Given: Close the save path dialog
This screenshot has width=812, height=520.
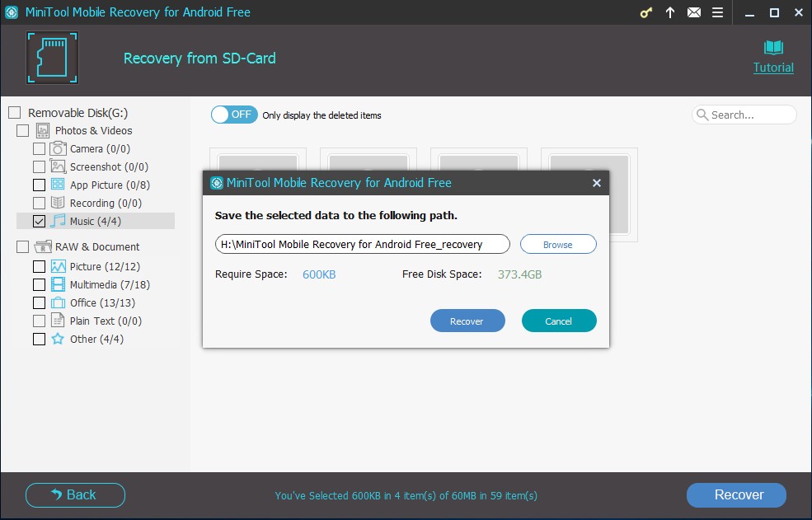Looking at the screenshot, I should [597, 183].
